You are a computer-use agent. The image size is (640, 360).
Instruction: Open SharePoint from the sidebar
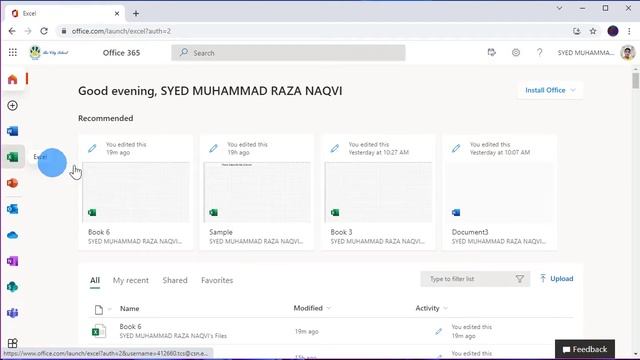13,287
